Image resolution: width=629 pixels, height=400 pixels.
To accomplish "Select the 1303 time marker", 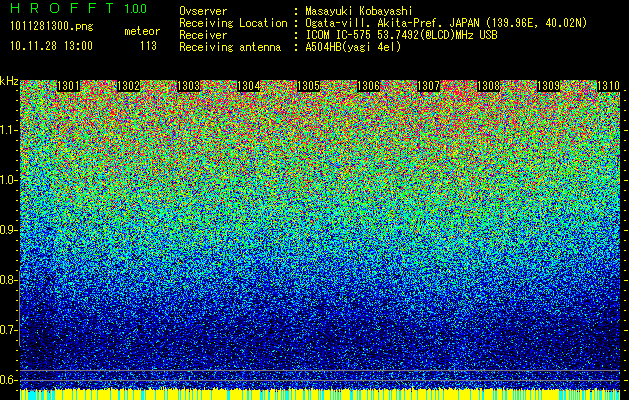I will [189, 86].
